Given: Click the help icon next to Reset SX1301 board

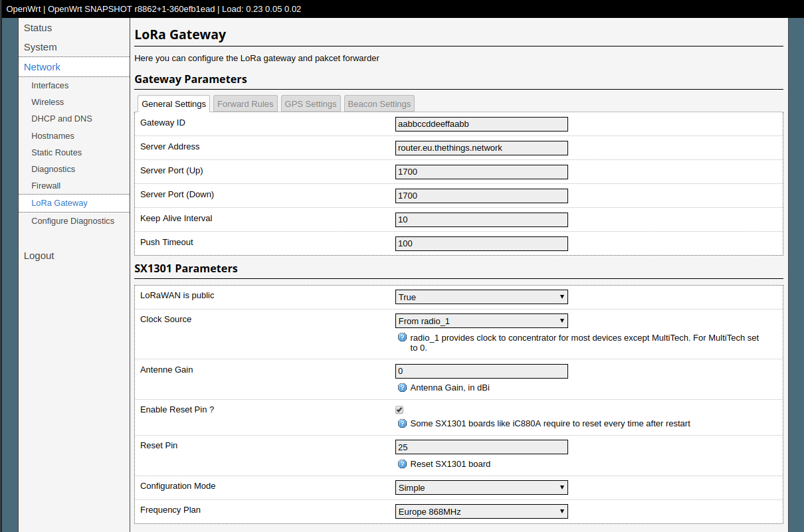Looking at the screenshot, I should (402, 464).
